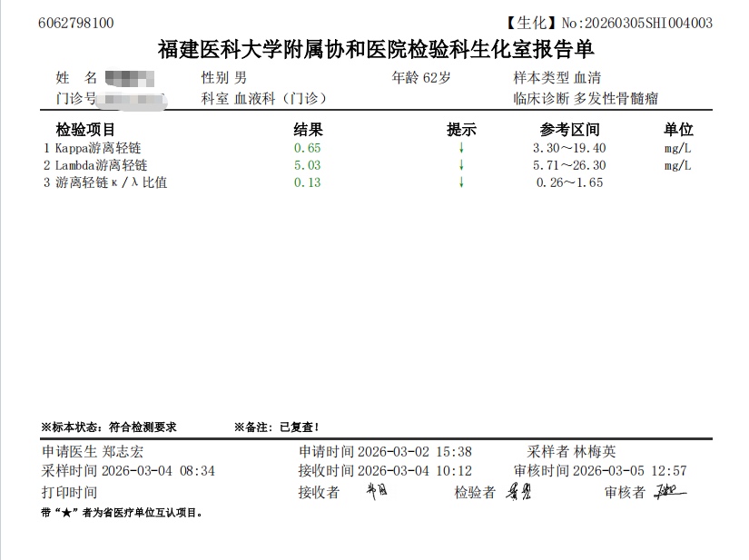This screenshot has height=560, width=749.
Task: Select the Lambda result value 5.03
Action: coord(307,165)
